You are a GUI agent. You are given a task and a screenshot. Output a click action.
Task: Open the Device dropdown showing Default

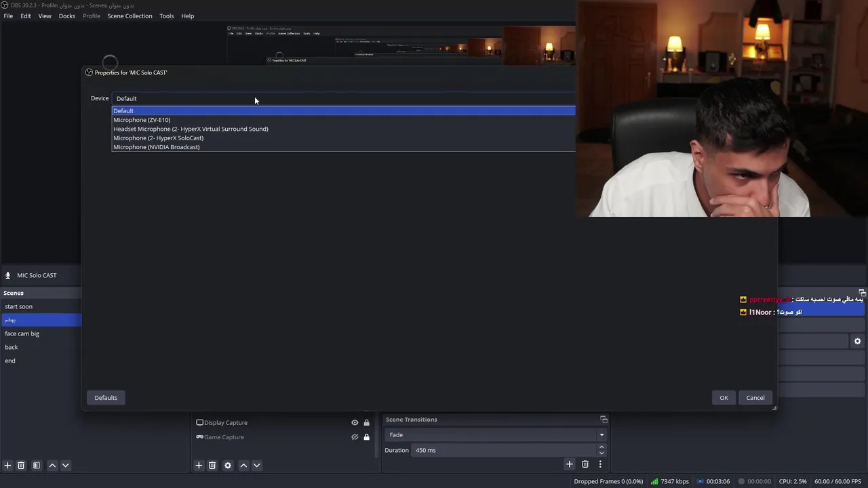point(343,98)
